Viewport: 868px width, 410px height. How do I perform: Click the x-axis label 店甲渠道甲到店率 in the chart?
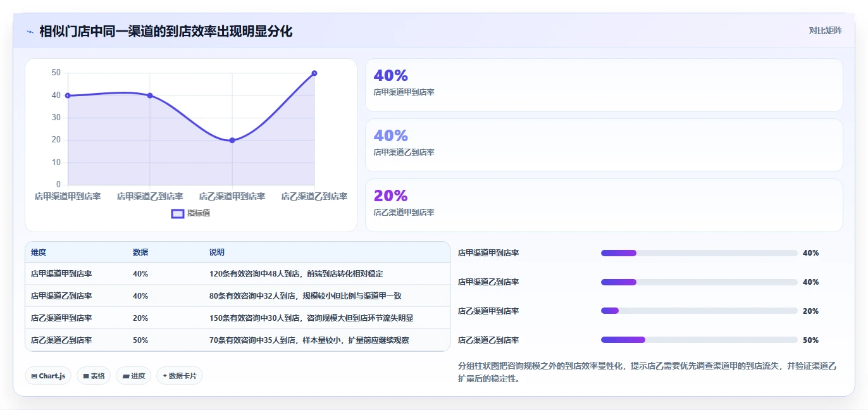coord(68,197)
